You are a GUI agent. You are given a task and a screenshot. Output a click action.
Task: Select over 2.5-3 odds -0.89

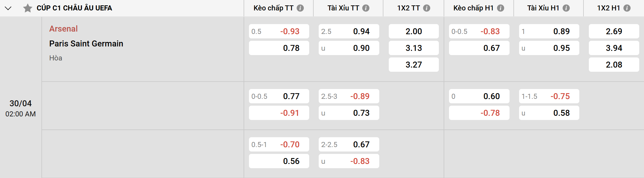coord(349,96)
